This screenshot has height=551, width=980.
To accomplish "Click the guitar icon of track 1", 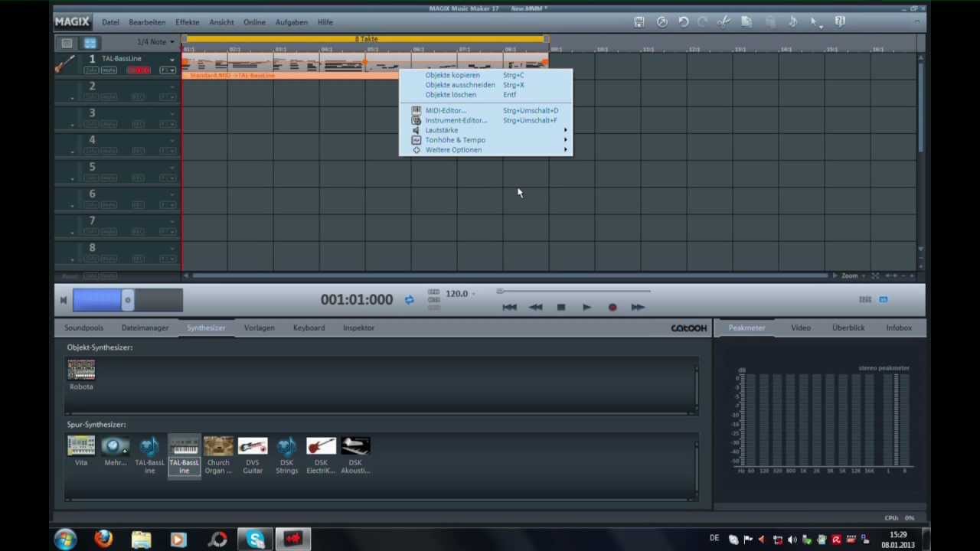I will 65,64.
